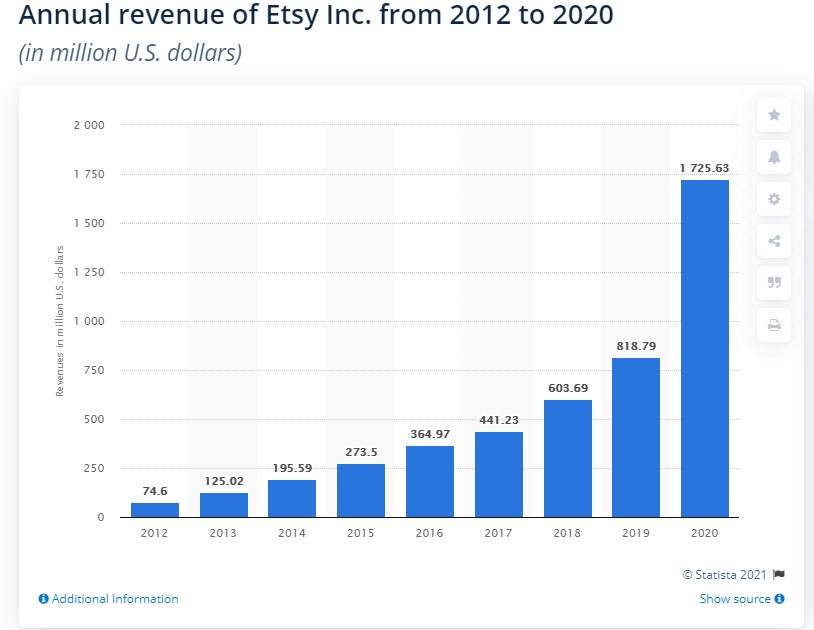Viewport: 814px width, 630px height.
Task: Open chart settings gear icon
Action: (x=774, y=199)
